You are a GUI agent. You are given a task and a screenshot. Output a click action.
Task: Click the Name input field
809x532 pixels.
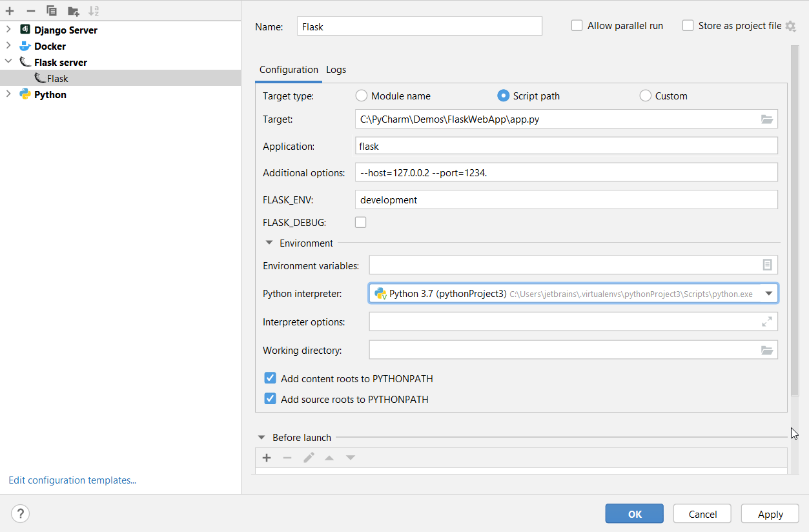pyautogui.click(x=418, y=25)
